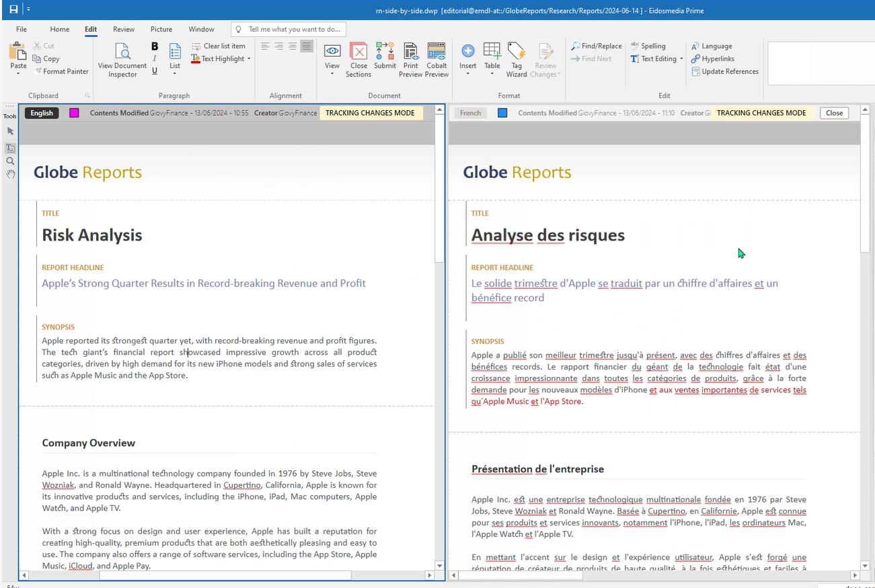
Task: Cut the selection with the scissors icon
Action: tap(44, 46)
